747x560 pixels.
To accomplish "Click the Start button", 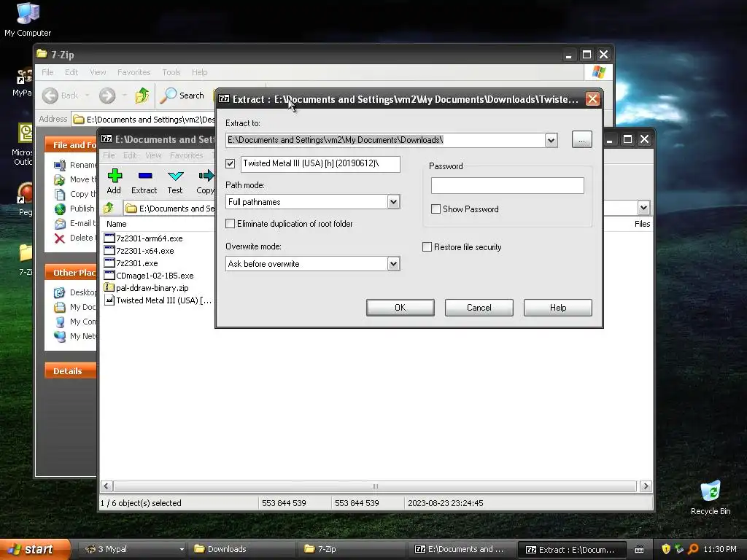I will 34,549.
